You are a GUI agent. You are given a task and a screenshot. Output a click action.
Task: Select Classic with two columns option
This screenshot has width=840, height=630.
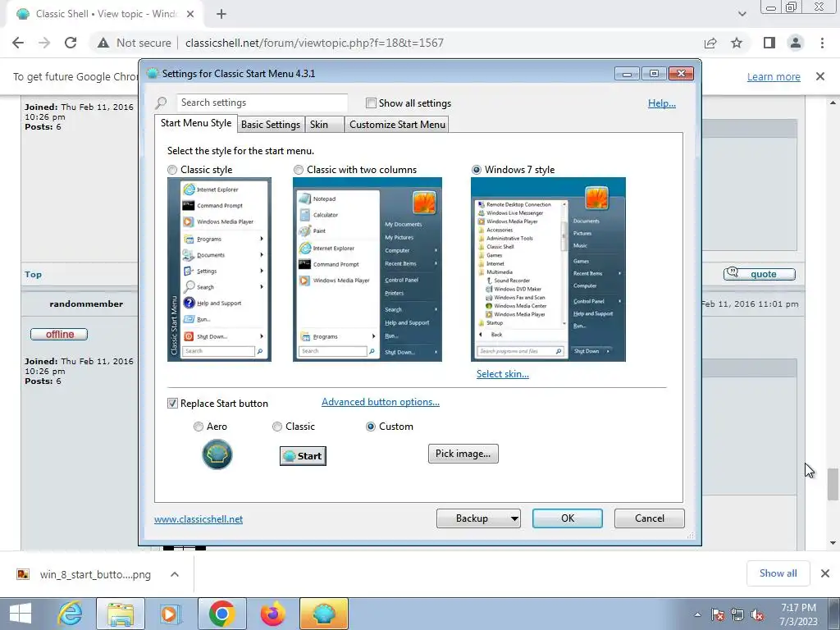click(299, 170)
